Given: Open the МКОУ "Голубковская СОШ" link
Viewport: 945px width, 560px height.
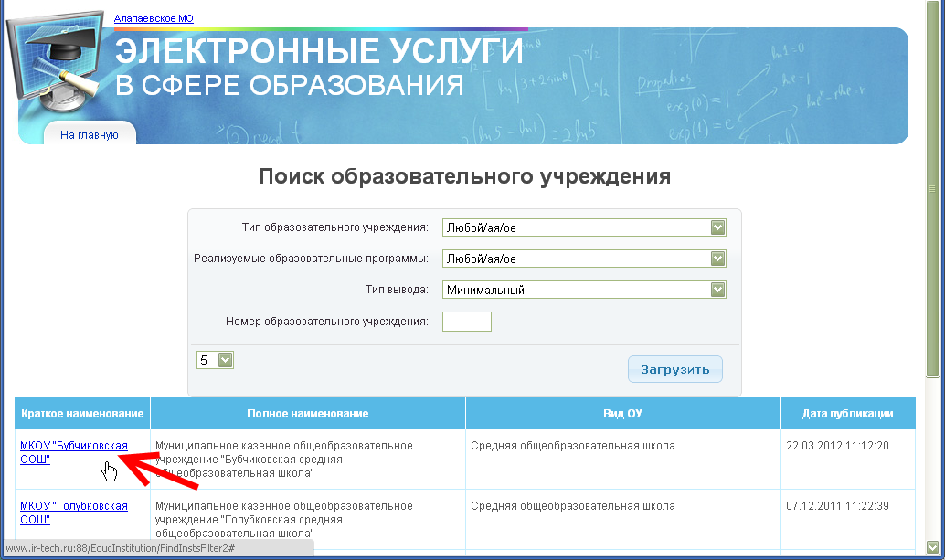Looking at the screenshot, I should tap(73, 512).
